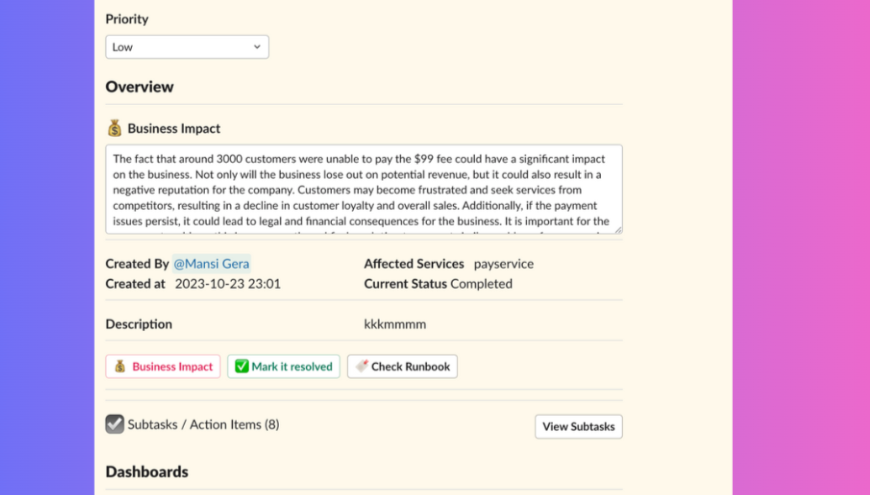
Task: Click the Completed current status value
Action: (481, 284)
